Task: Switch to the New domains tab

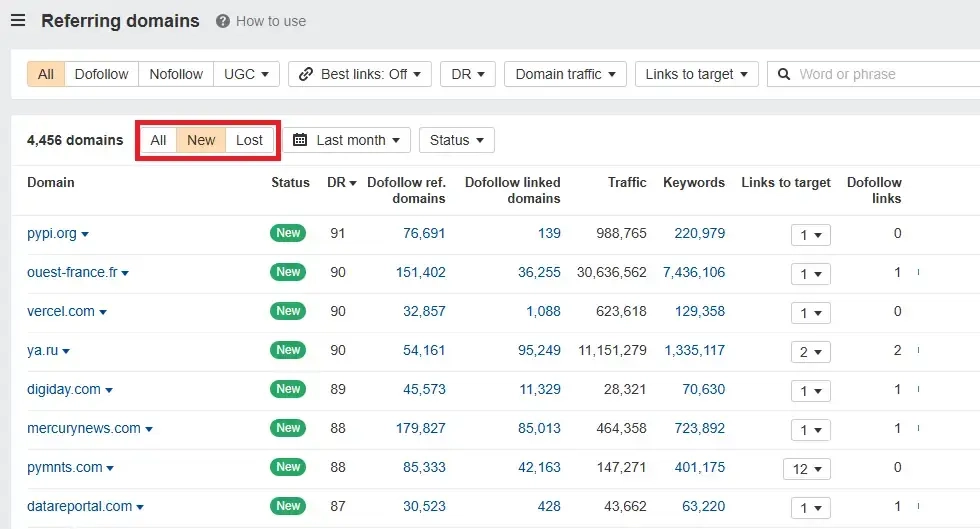Action: 201,140
